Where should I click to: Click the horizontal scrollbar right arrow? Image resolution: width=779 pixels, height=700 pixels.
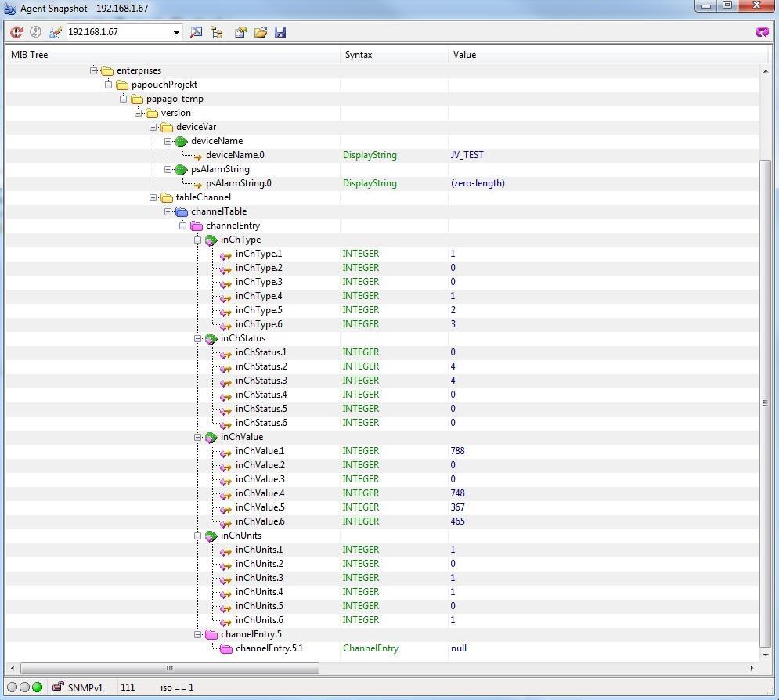click(x=752, y=668)
